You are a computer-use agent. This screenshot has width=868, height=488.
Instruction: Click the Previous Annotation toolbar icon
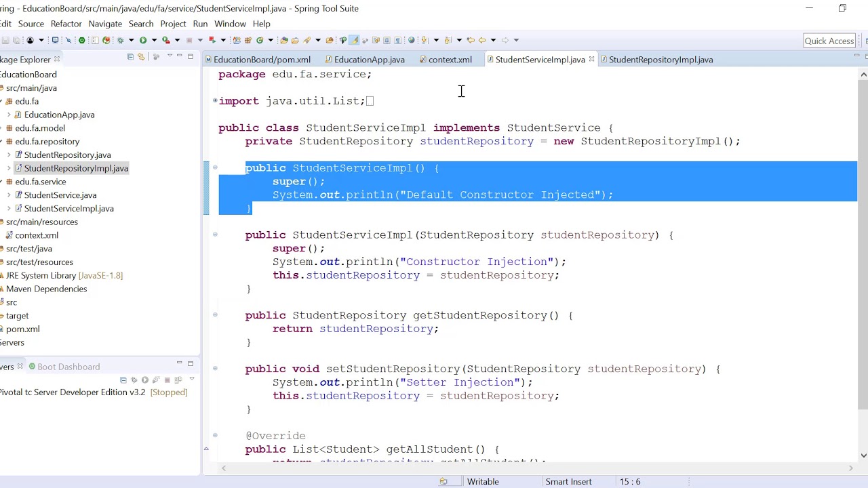click(447, 40)
